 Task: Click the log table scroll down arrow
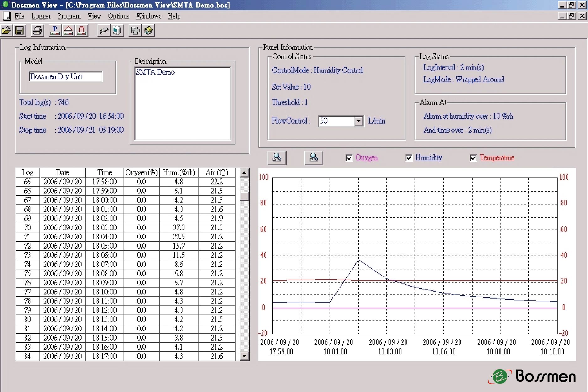244,356
